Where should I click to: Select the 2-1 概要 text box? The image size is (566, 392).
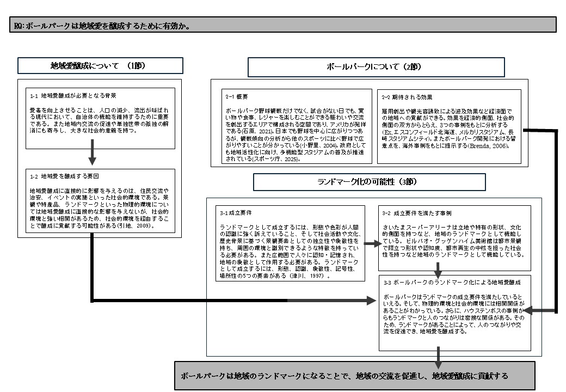pyautogui.click(x=296, y=126)
